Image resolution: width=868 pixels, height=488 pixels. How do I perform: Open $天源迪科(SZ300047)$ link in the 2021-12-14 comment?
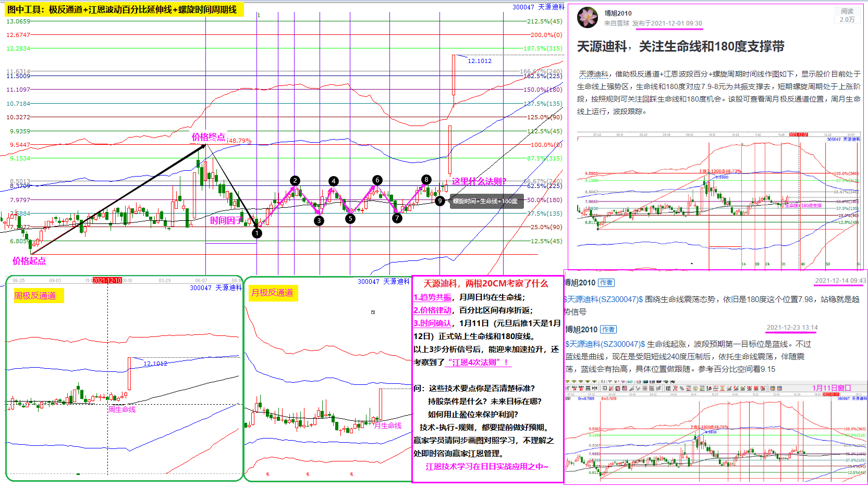(603, 299)
